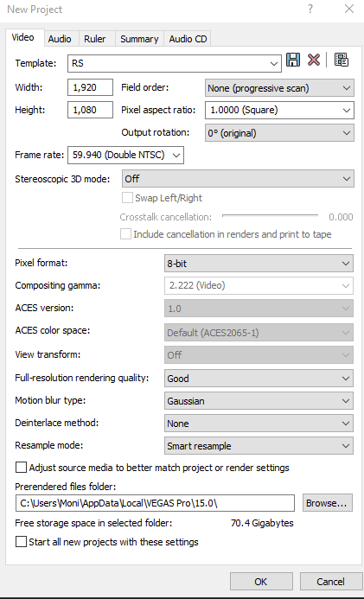Screen dimensions: 364x599
Task: Click the Height input field
Action: pyautogui.click(x=90, y=110)
